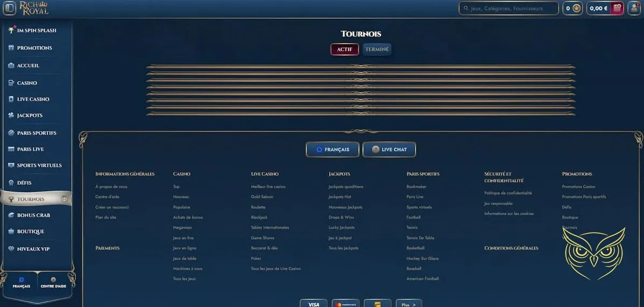Click the Blackjack link under Live Casino
Screen dimensions: 644x307
[x=259, y=218]
